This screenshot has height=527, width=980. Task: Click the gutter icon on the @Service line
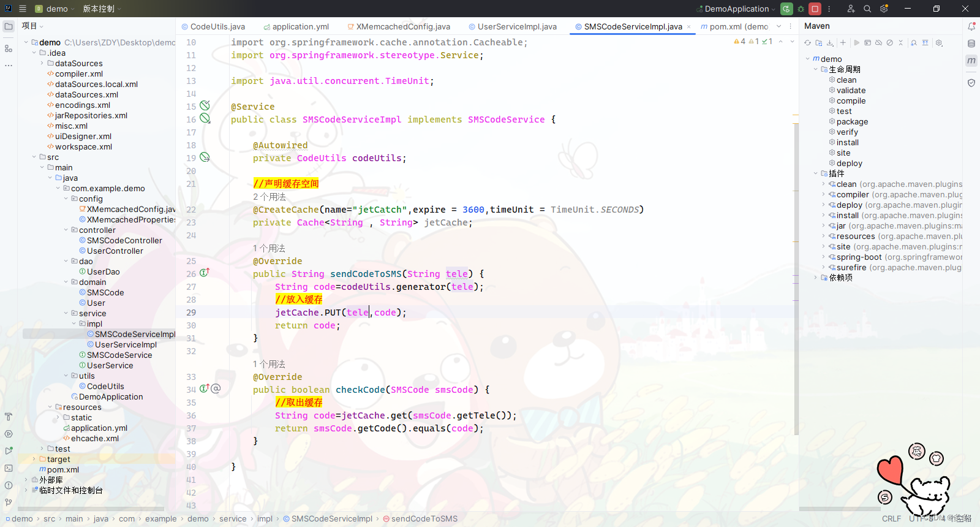pyautogui.click(x=205, y=105)
